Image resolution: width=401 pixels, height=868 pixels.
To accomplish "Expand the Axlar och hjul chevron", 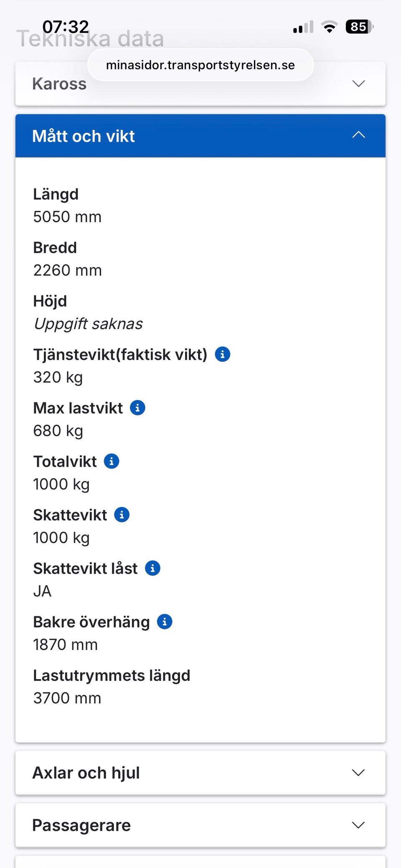I will [358, 773].
